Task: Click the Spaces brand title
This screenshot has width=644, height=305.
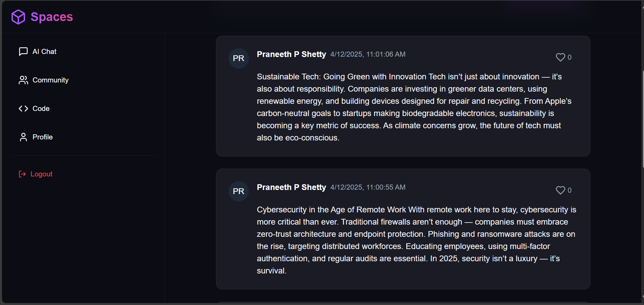Action: tap(52, 17)
